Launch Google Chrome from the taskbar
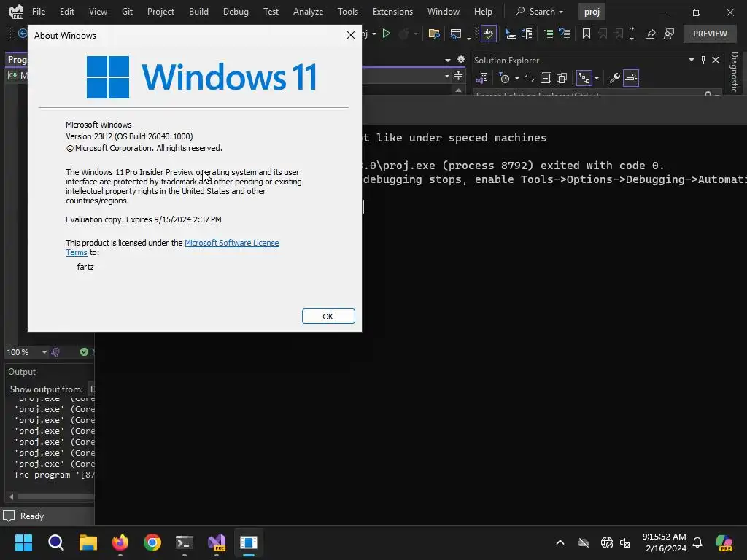747x560 pixels. [152, 542]
